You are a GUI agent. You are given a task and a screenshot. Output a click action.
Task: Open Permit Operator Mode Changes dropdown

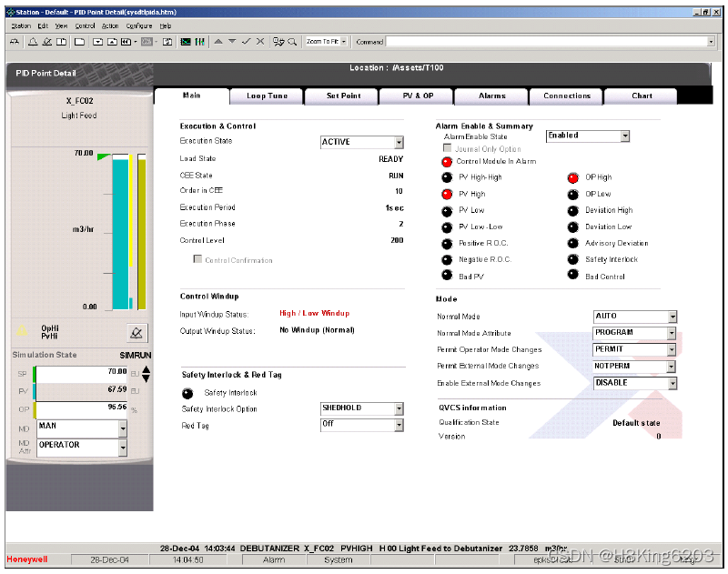tap(634, 349)
